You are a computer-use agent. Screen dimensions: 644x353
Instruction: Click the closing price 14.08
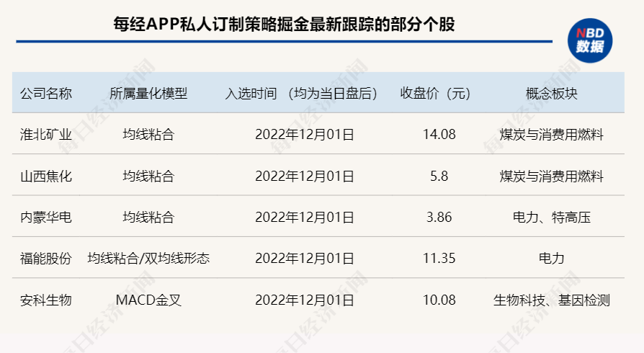[439, 135]
